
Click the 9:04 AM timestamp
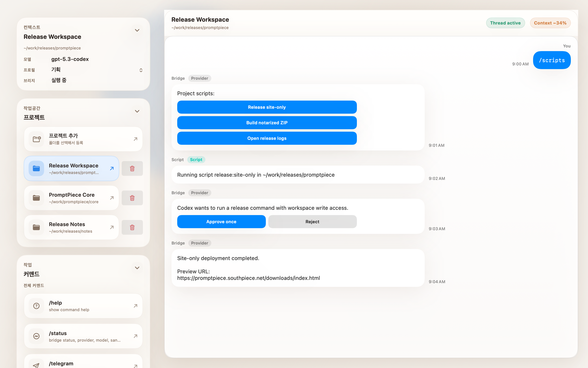coord(437,282)
